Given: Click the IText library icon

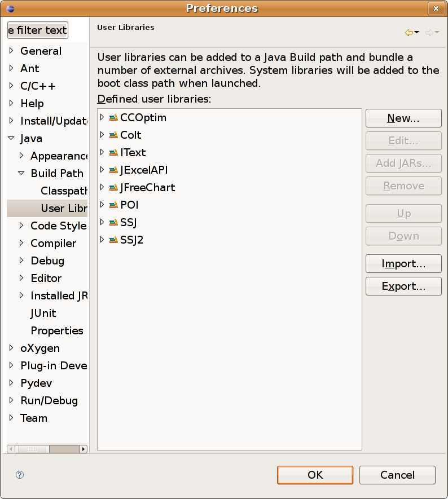Looking at the screenshot, I should pyautogui.click(x=113, y=153).
